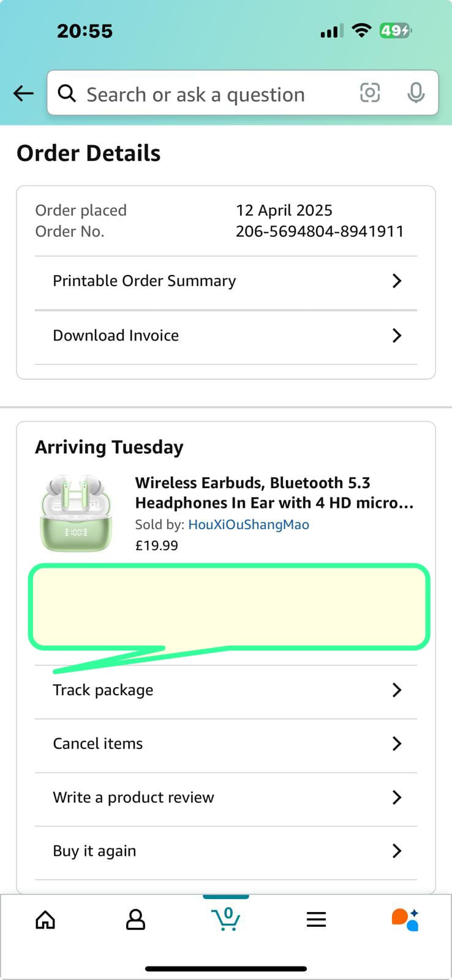Screen dimensions: 452x980
Task: Choose Buy it again option
Action: [226, 851]
